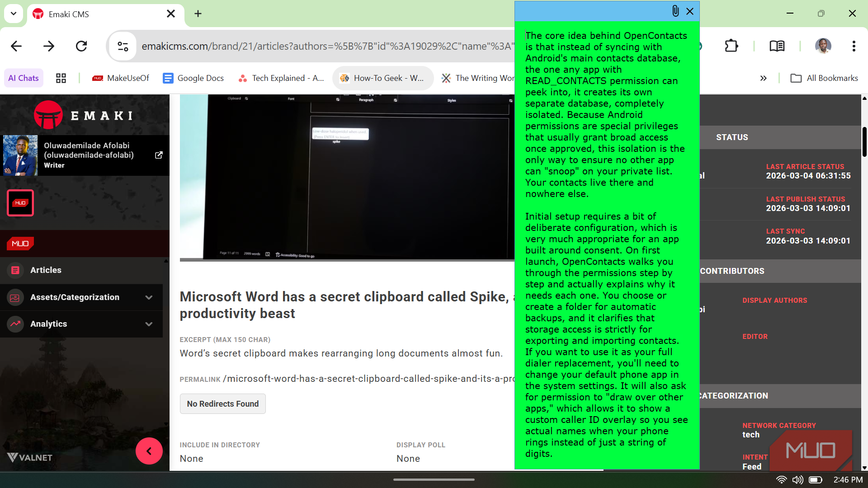Click the browser forward arrow
Image resolution: width=868 pixels, height=488 pixels.
click(49, 46)
